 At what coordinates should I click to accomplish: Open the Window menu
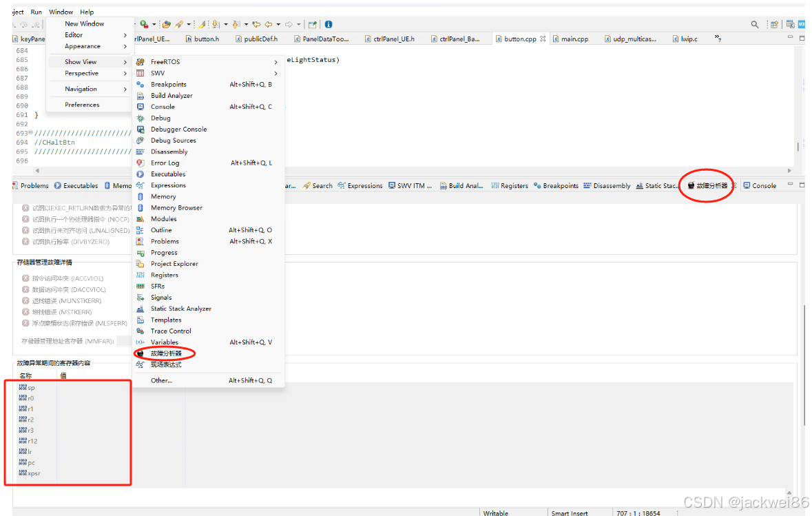coord(61,11)
